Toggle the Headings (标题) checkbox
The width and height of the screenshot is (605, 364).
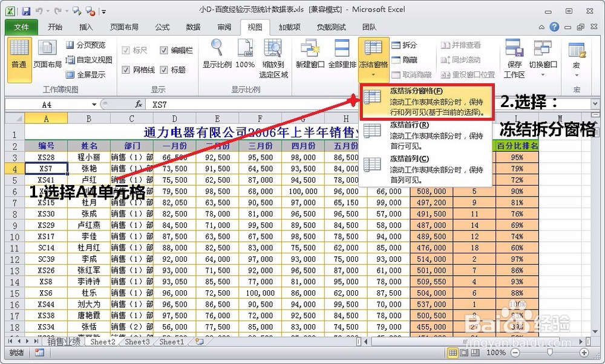[x=163, y=70]
